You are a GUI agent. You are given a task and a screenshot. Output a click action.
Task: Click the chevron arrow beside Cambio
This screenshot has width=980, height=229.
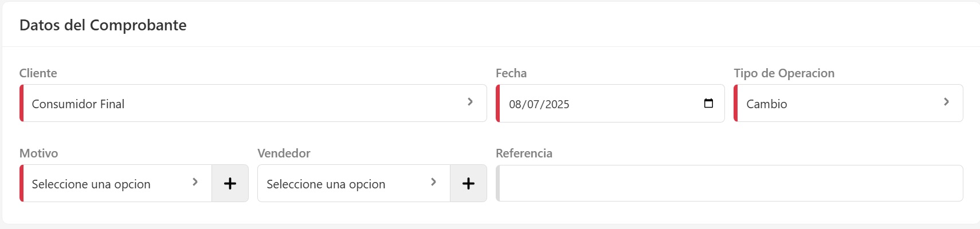pyautogui.click(x=946, y=102)
